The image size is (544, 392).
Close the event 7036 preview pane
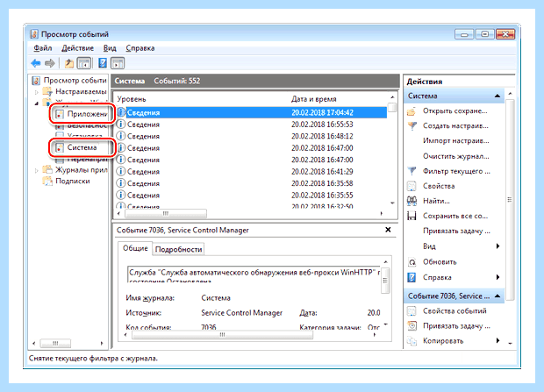(388, 230)
